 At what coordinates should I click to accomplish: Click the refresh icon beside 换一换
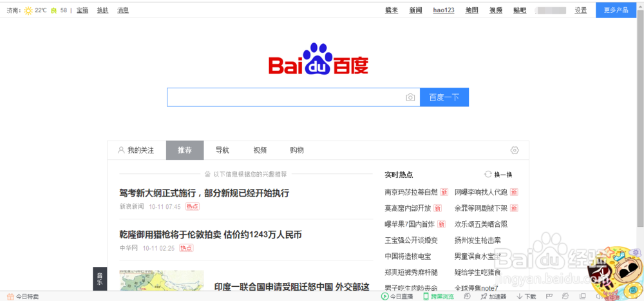click(488, 175)
